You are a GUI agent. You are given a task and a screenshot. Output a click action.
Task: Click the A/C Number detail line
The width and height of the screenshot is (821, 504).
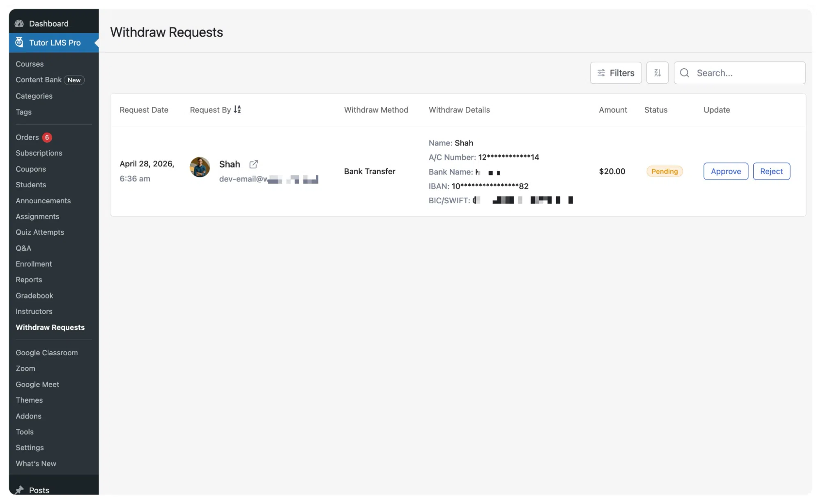[x=484, y=157]
